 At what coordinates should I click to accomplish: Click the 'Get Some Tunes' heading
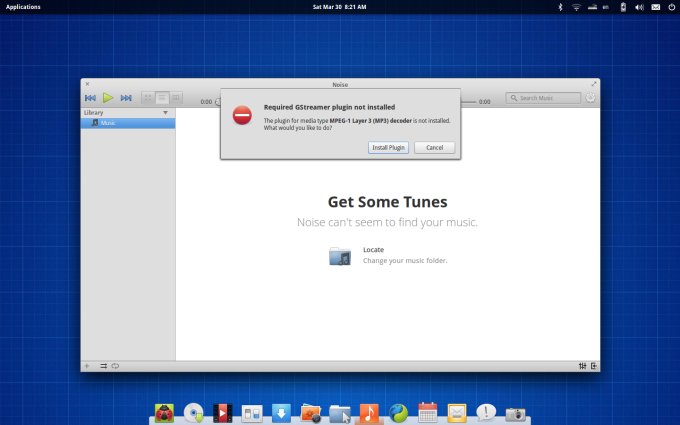[387, 202]
